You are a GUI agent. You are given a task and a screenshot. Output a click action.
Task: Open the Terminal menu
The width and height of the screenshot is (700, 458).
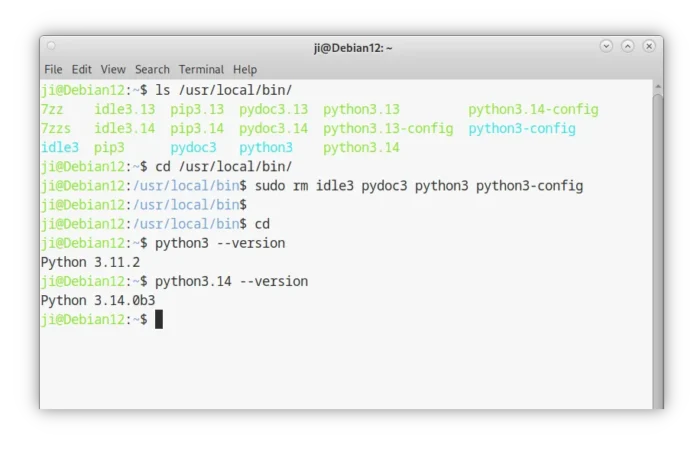201,70
